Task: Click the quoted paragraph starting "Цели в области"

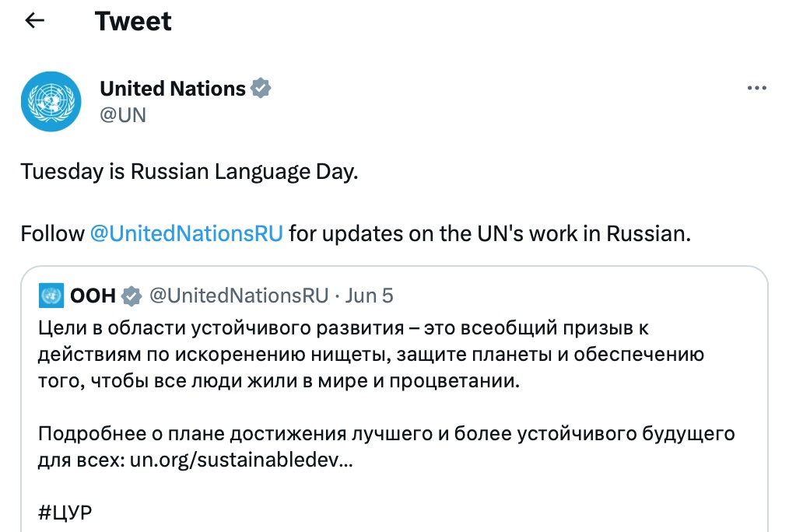Action: point(370,354)
